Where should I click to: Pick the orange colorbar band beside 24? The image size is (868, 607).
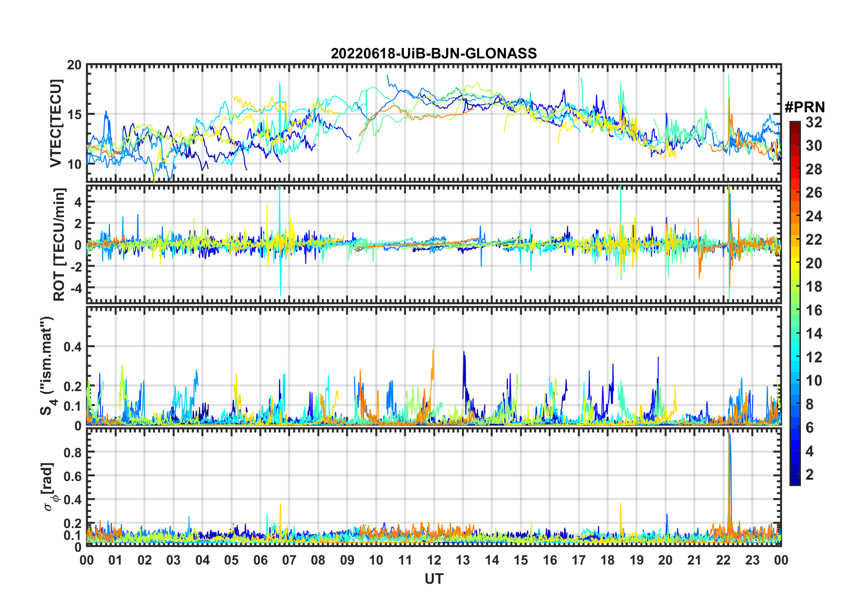[x=795, y=216]
